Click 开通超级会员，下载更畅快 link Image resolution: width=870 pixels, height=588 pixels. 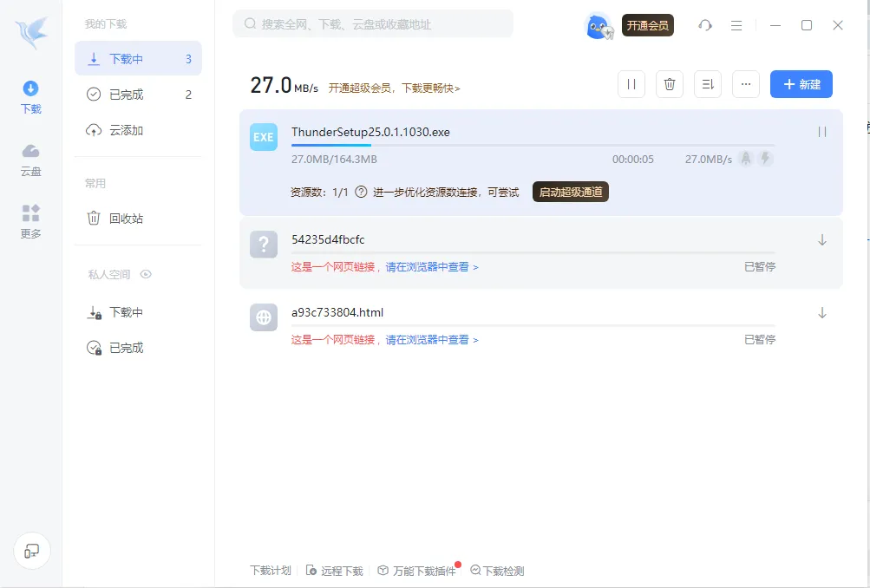pos(394,88)
